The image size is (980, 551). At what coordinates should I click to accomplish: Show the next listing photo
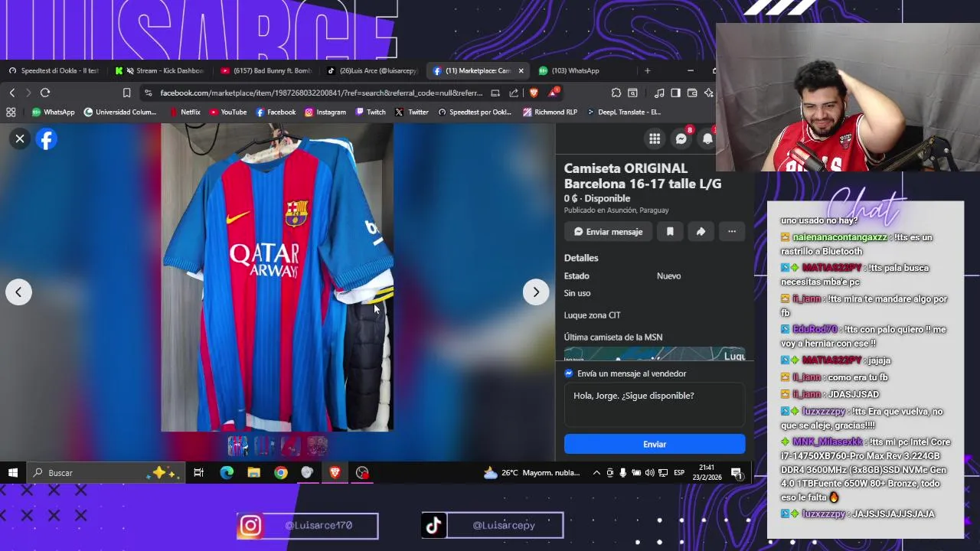coord(536,292)
